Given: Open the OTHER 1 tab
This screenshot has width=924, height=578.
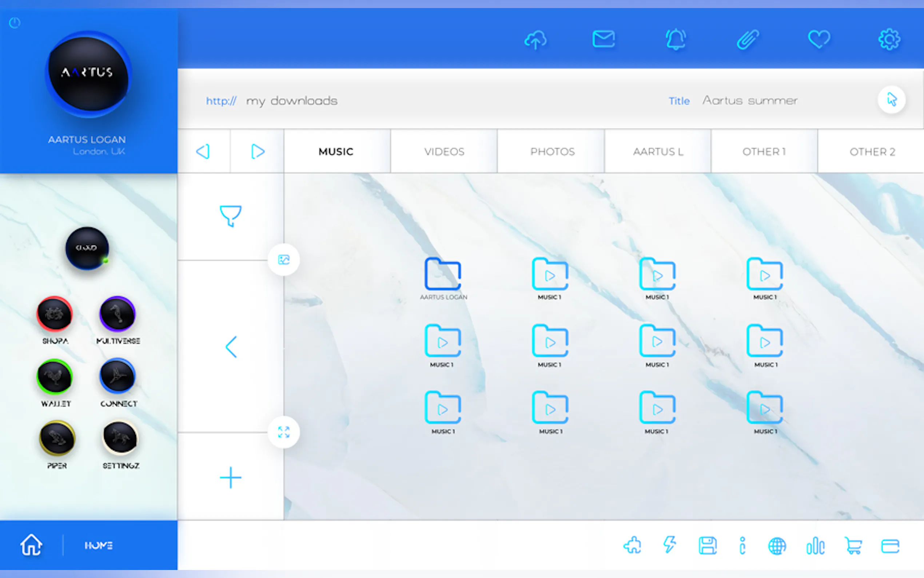Looking at the screenshot, I should point(764,151).
